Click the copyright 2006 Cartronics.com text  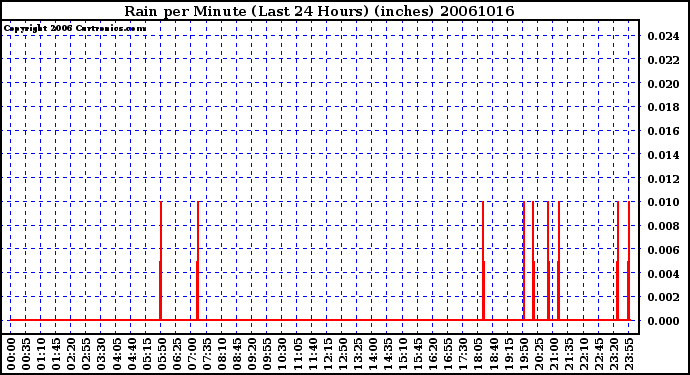coord(75,29)
